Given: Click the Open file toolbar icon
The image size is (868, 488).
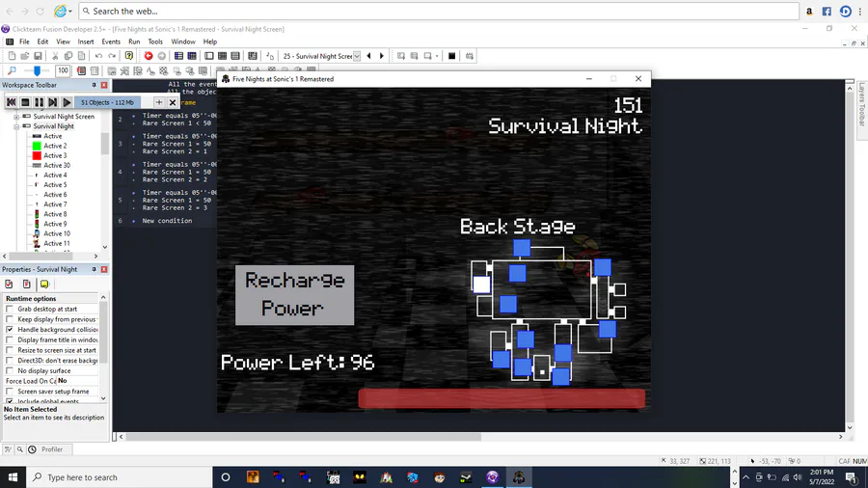Looking at the screenshot, I should pyautogui.click(x=24, y=56).
